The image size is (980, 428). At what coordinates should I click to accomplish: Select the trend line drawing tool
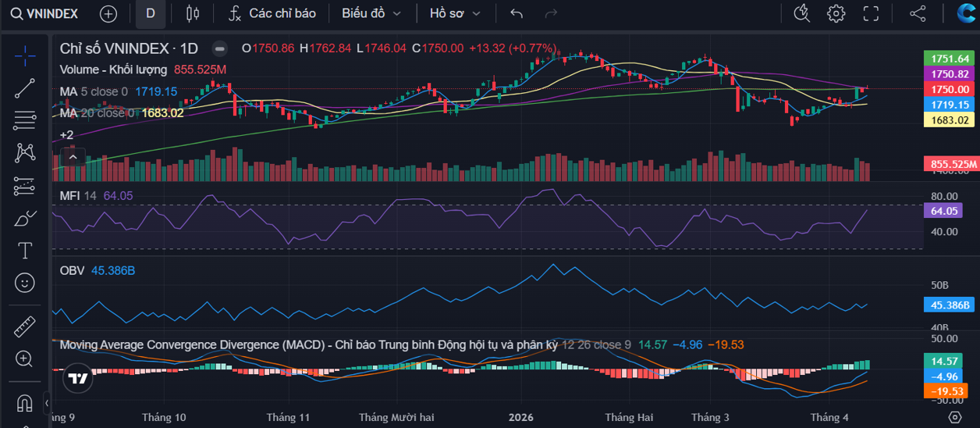[25, 88]
